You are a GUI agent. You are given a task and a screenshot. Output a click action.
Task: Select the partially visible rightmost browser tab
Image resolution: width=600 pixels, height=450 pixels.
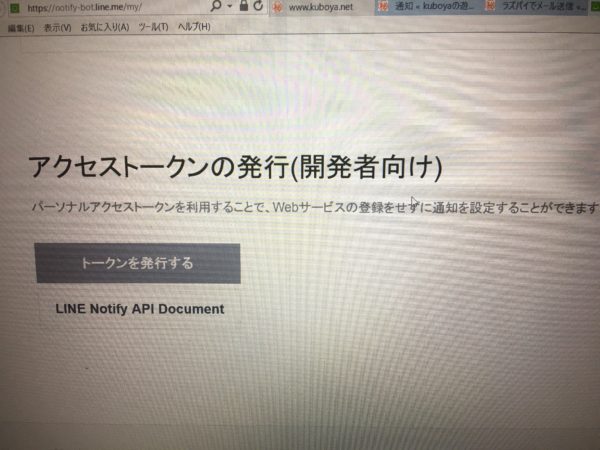click(x=593, y=7)
